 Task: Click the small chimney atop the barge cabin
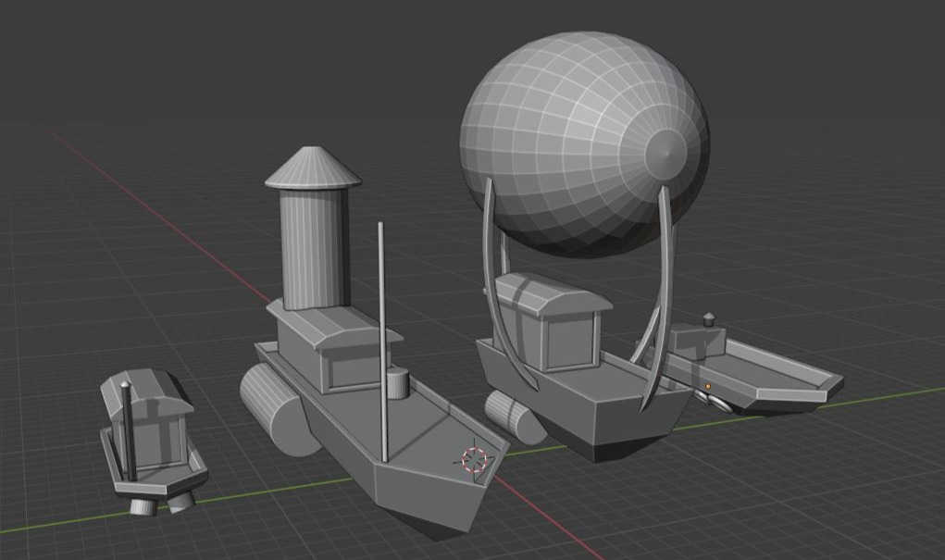pos(710,320)
